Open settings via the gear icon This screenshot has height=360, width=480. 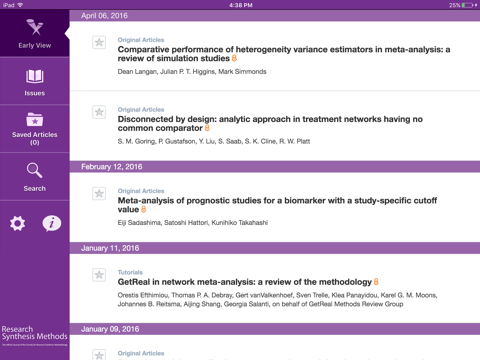[17, 223]
